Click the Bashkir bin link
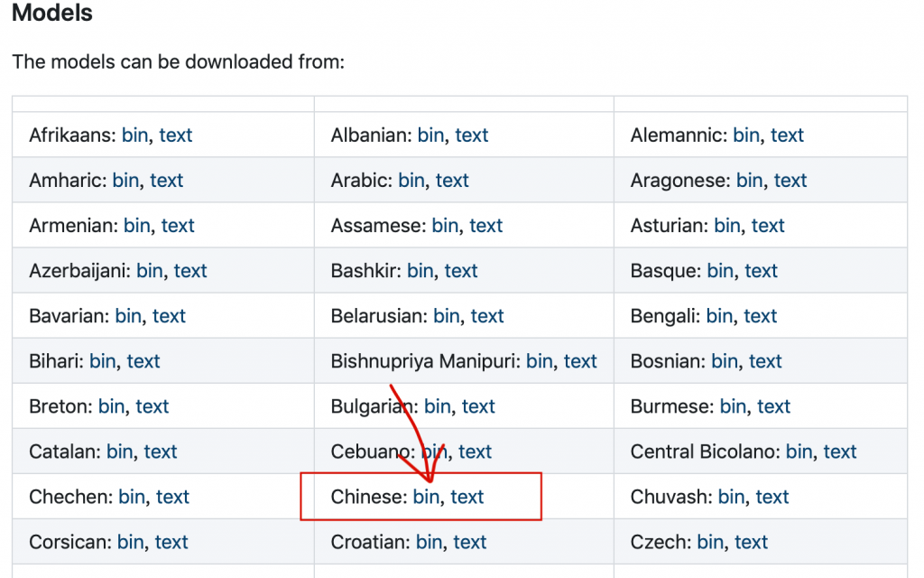 point(420,271)
